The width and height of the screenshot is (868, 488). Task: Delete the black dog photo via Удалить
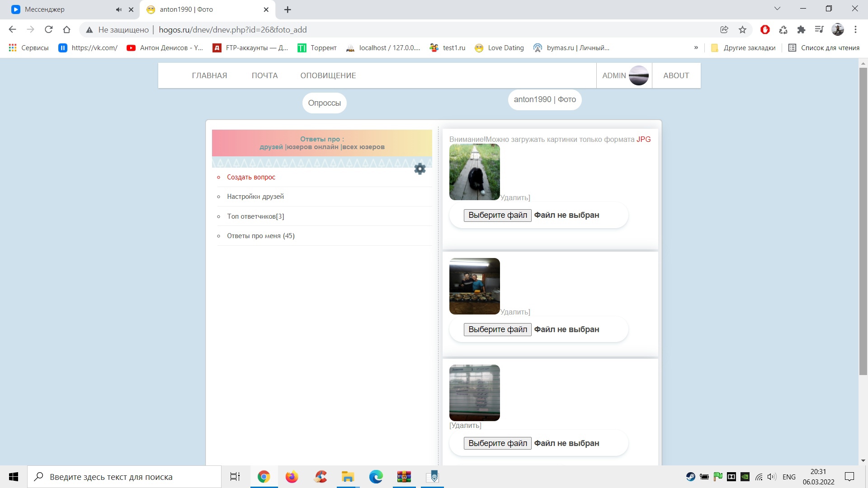point(515,197)
